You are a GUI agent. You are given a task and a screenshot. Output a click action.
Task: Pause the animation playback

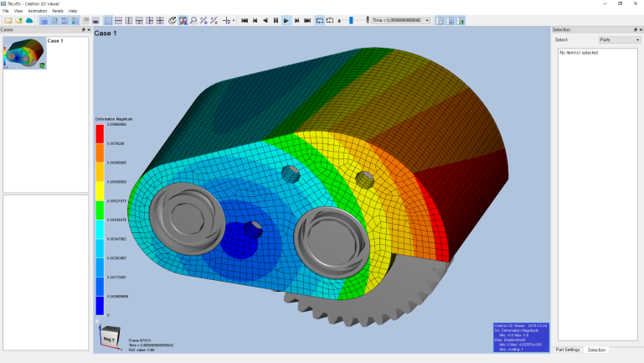tap(276, 20)
